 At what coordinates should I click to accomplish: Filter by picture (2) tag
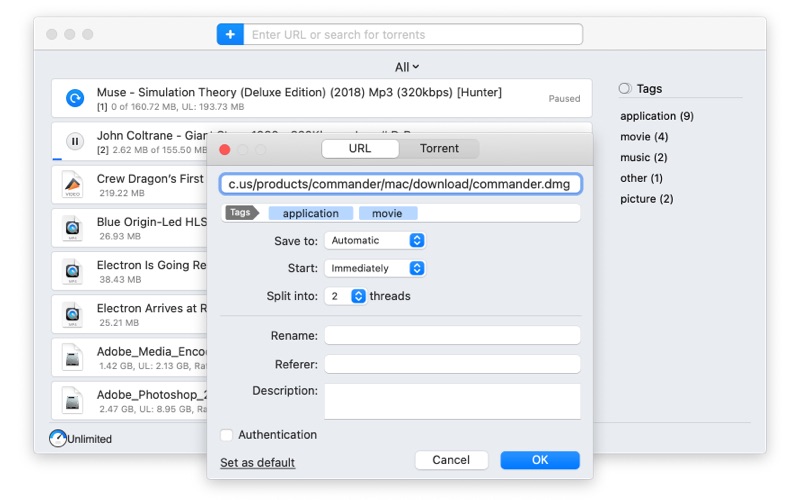(x=646, y=198)
